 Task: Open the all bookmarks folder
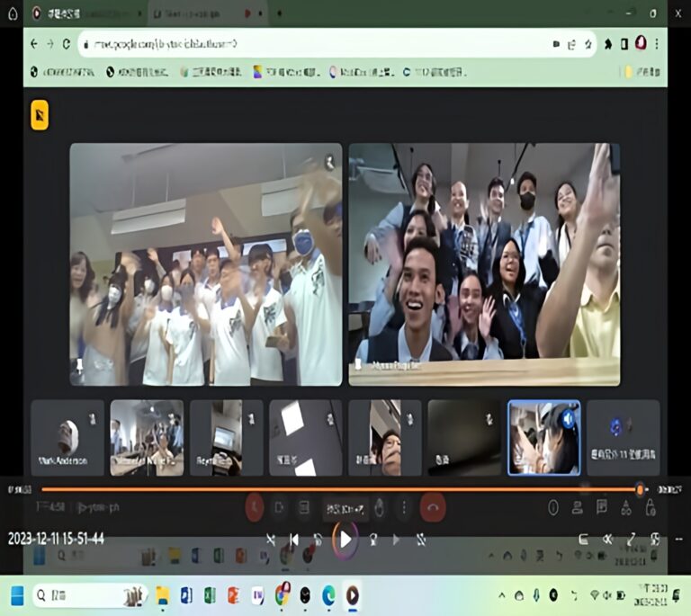pyautogui.click(x=643, y=72)
